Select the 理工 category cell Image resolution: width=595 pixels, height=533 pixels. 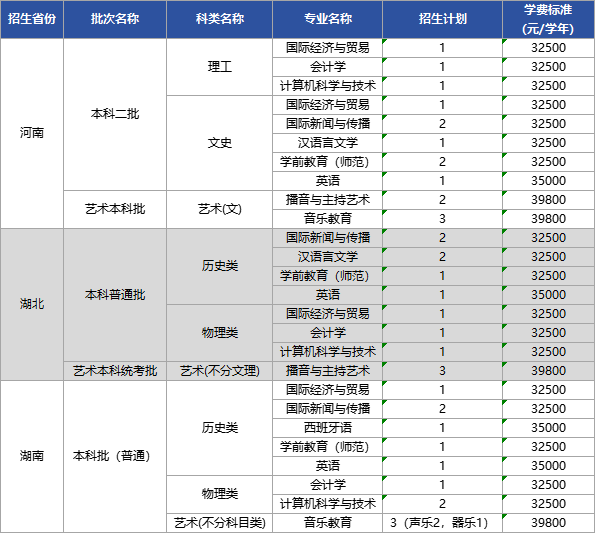[219, 67]
